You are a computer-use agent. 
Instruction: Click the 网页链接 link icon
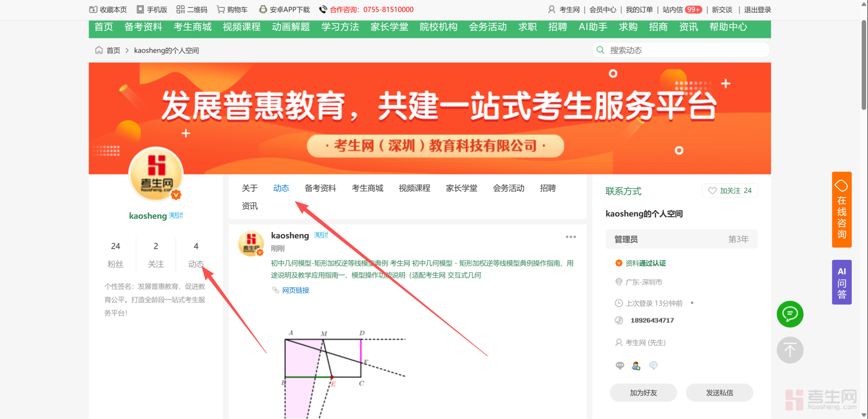point(275,290)
